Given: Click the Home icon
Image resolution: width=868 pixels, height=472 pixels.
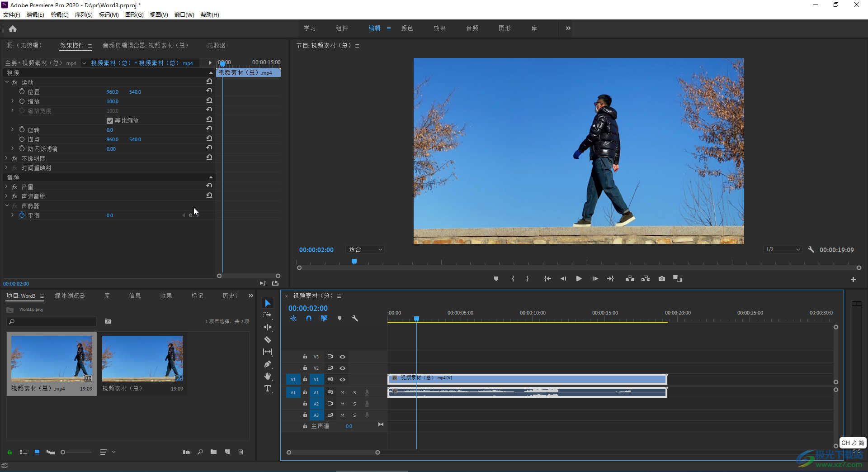Looking at the screenshot, I should 13,29.
